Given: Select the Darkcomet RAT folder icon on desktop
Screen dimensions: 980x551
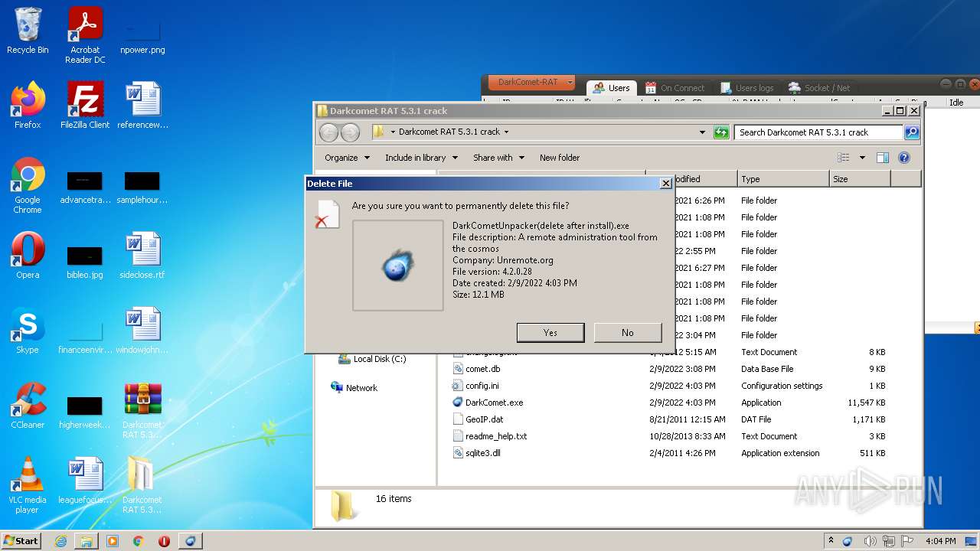Looking at the screenshot, I should [x=142, y=485].
